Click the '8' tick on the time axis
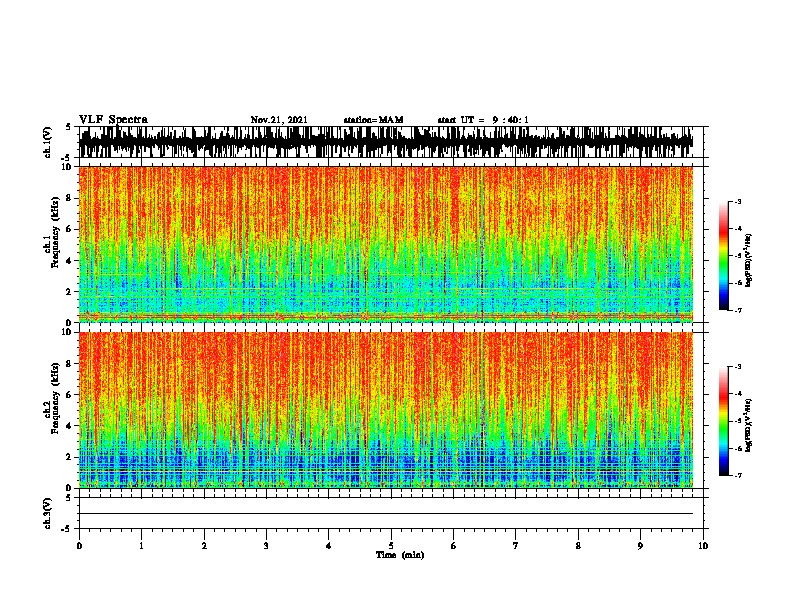Screen dimensions: 792x612 point(578,546)
